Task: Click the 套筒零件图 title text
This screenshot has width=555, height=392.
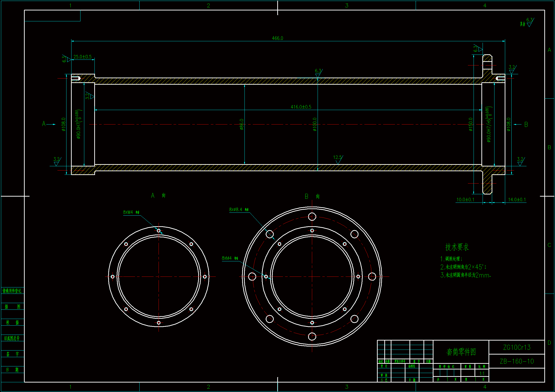Action: [x=461, y=352]
